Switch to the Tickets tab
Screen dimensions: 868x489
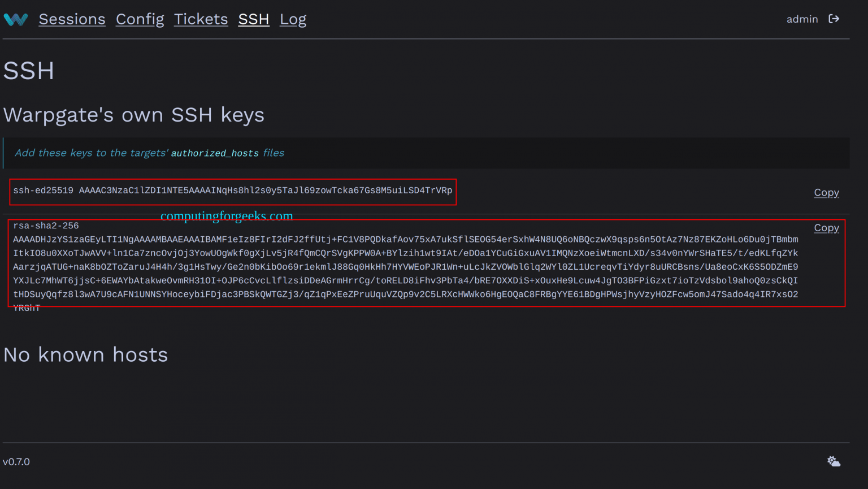tap(201, 19)
